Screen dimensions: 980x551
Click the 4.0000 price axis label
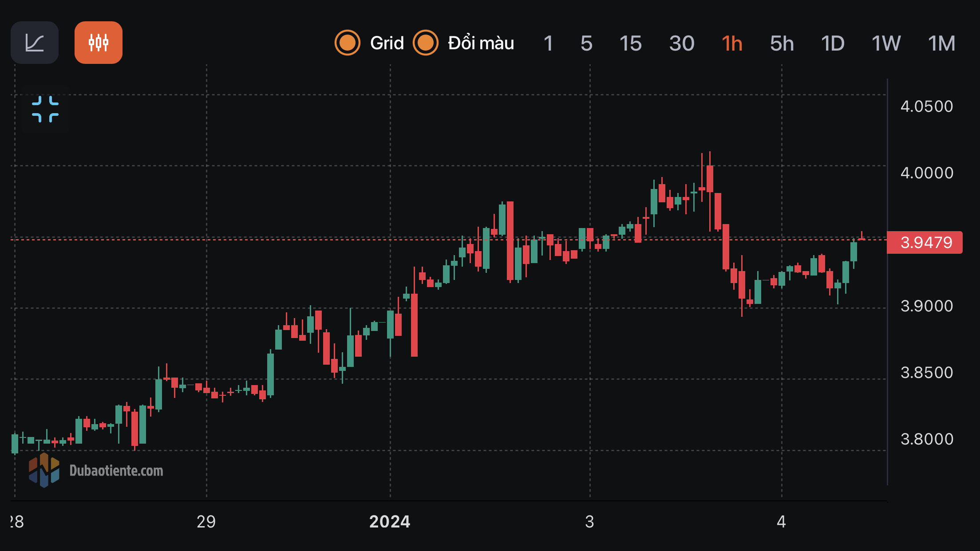click(x=927, y=173)
